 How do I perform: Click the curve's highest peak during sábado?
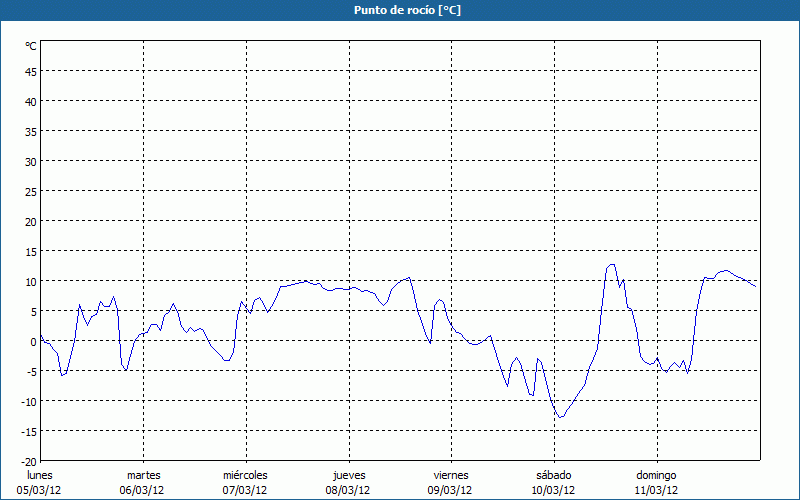611,265
